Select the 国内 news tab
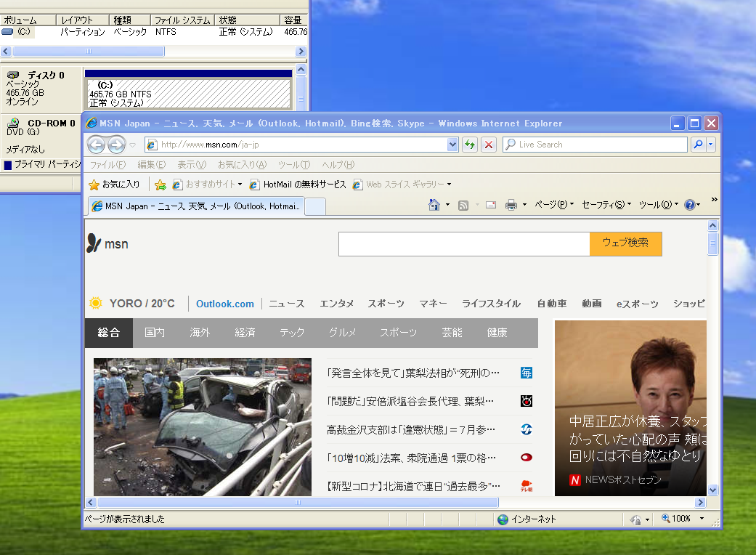The width and height of the screenshot is (756, 555). (155, 333)
